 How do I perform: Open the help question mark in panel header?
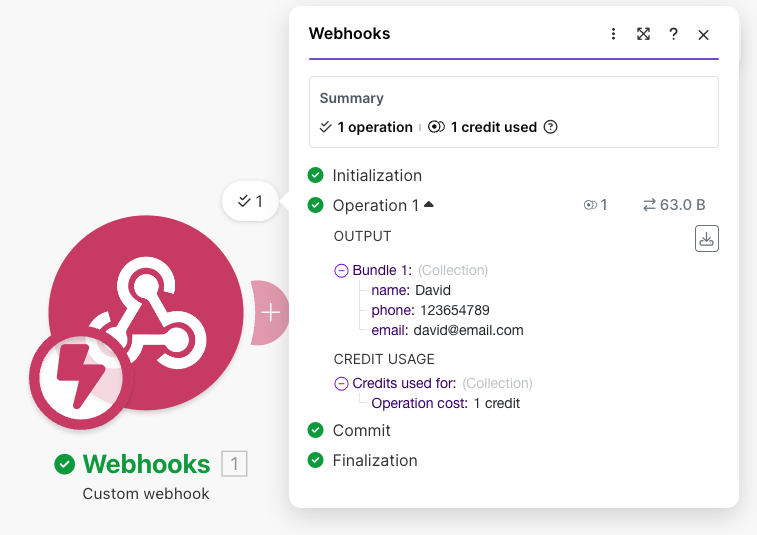pos(673,34)
